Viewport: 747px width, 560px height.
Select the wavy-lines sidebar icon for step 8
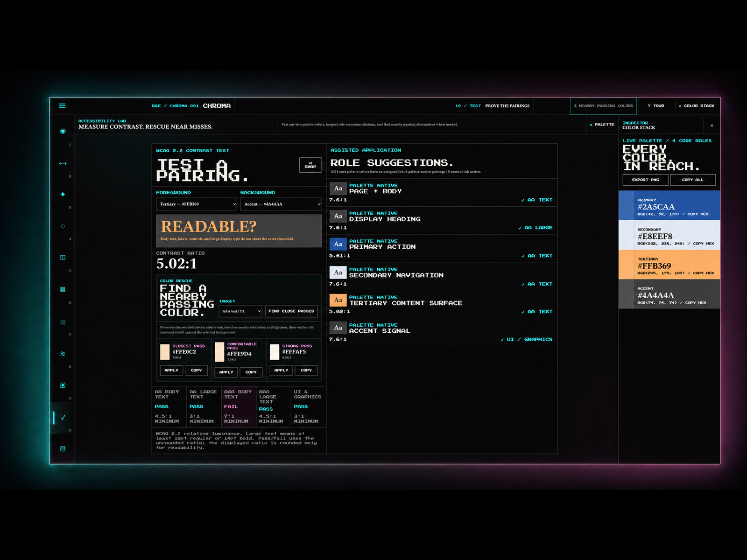point(63,354)
